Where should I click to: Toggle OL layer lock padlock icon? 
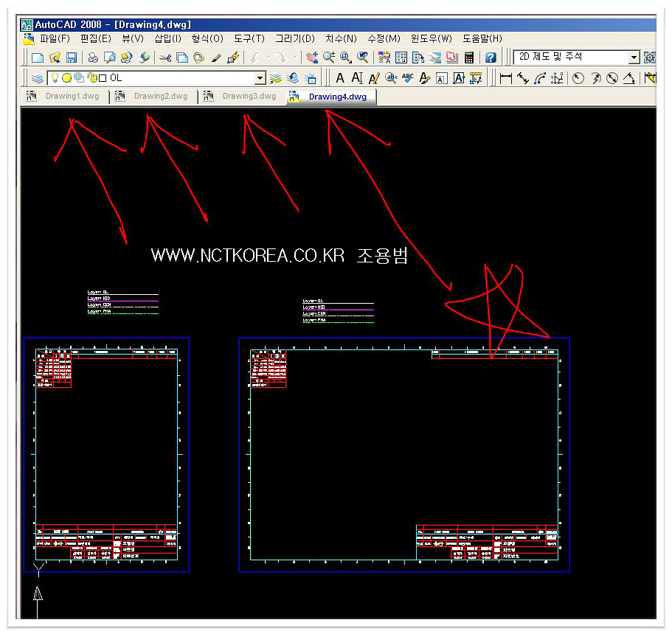92,77
